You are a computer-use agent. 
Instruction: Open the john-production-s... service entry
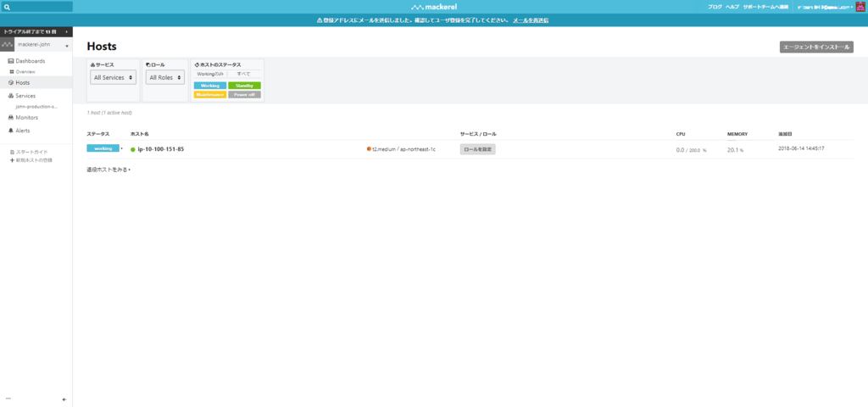(36, 106)
